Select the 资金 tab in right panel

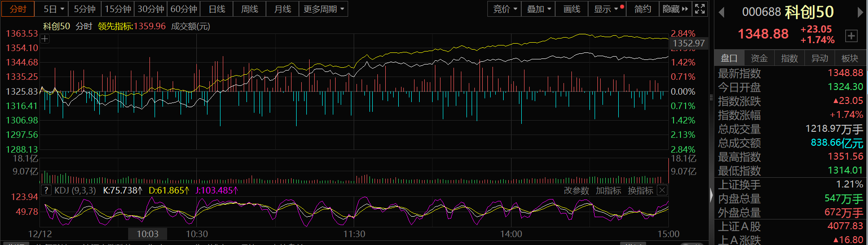pyautogui.click(x=759, y=58)
